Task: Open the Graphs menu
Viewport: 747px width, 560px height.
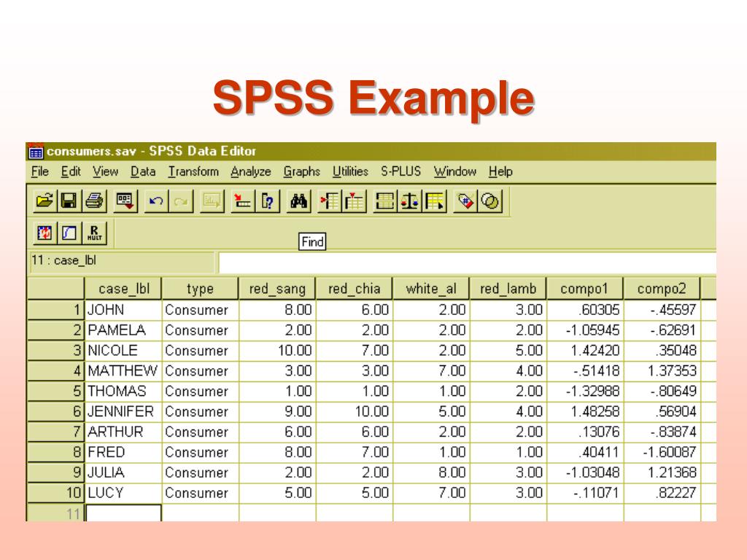Action: tap(301, 171)
